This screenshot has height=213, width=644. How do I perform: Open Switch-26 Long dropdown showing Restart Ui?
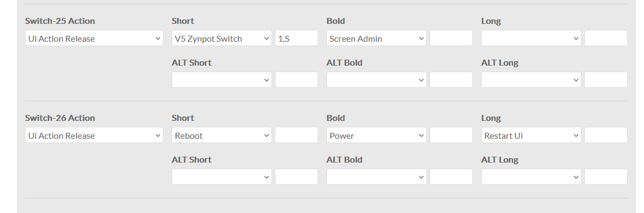click(532, 135)
